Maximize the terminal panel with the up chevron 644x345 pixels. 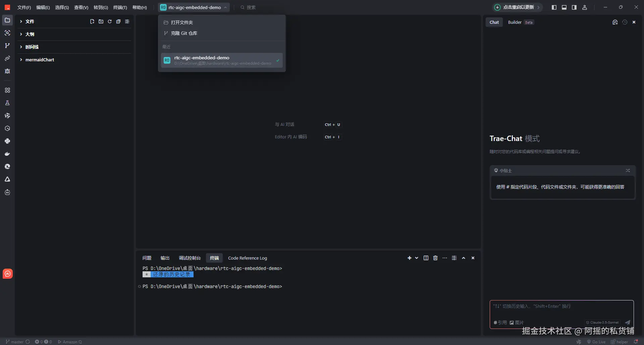coord(464,258)
